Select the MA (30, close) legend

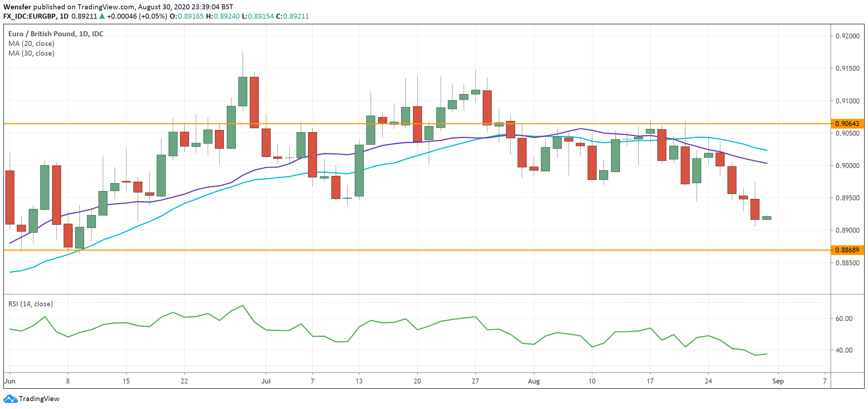pos(31,53)
